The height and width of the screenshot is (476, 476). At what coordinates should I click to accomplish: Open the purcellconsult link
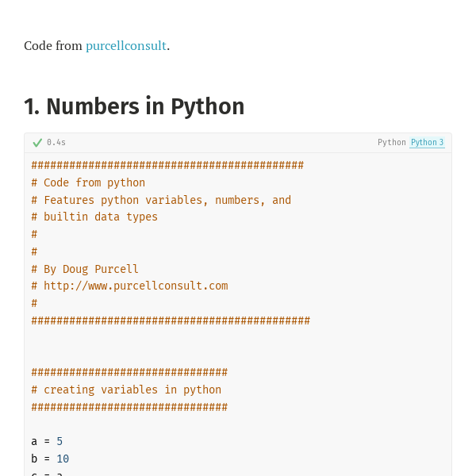click(x=126, y=45)
